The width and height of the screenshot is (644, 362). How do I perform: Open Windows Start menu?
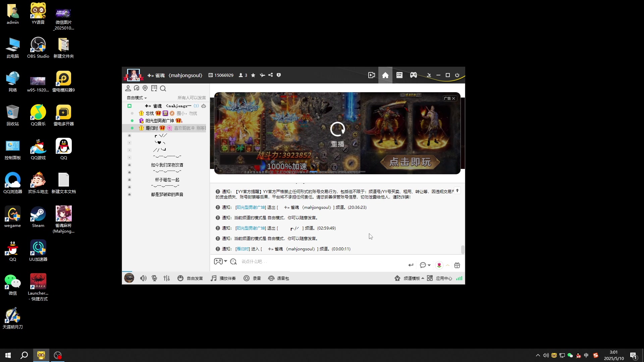(x=8, y=355)
